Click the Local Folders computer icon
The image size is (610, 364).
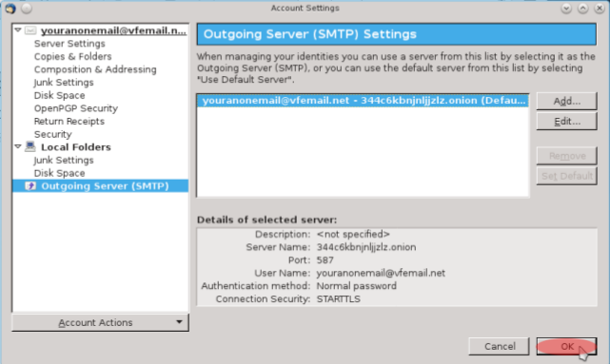(30, 146)
